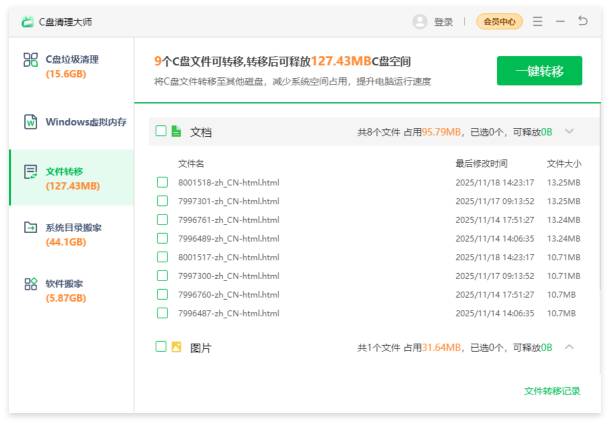Select the 图片 category checkbox

(159, 347)
